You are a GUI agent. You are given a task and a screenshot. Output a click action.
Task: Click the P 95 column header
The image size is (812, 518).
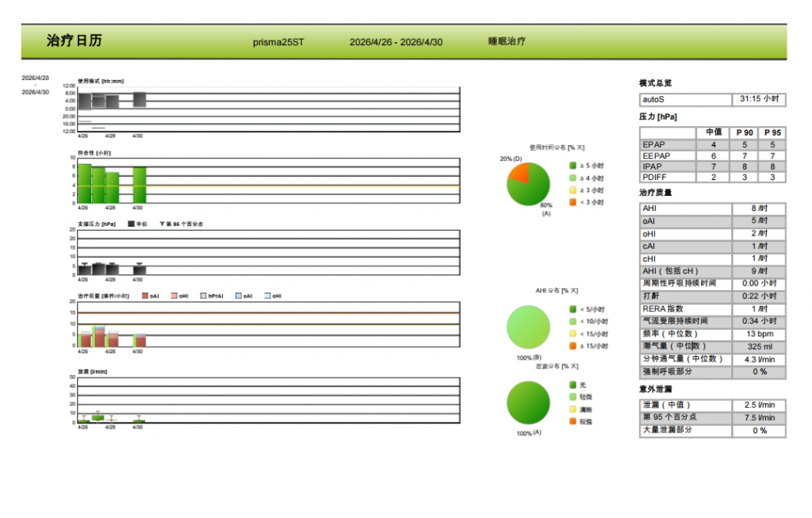pos(772,132)
